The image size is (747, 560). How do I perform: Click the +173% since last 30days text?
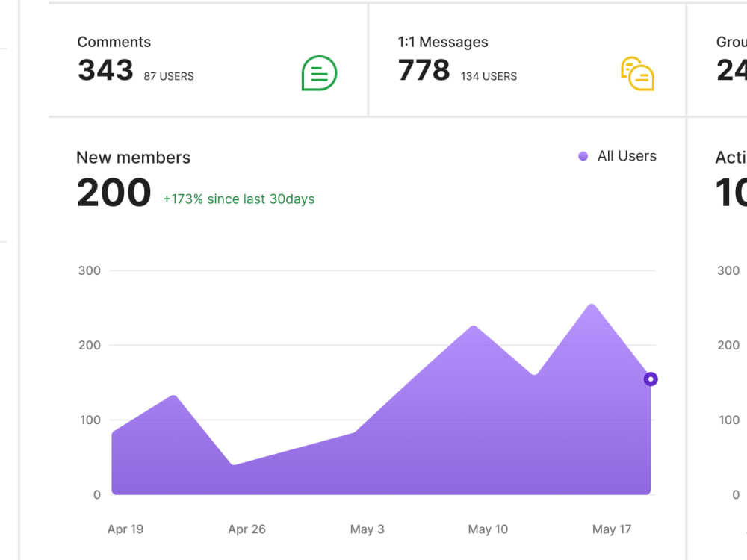click(x=239, y=199)
